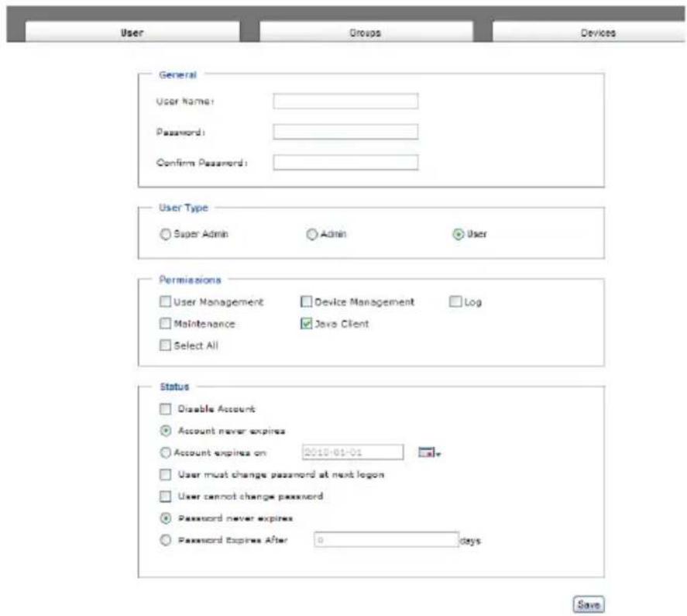This screenshot has height=616, width=687.
Task: Open the Groups tab
Action: [x=366, y=32]
